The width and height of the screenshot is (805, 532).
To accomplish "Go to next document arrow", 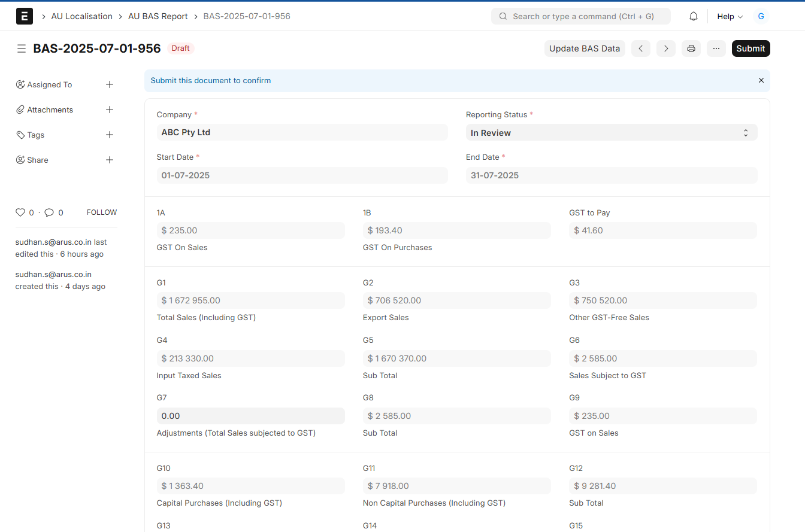I will (666, 48).
